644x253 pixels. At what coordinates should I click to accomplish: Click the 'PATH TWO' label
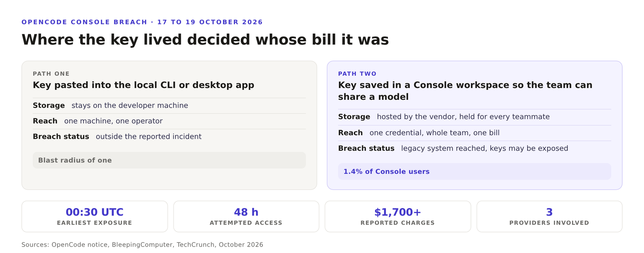(x=357, y=74)
